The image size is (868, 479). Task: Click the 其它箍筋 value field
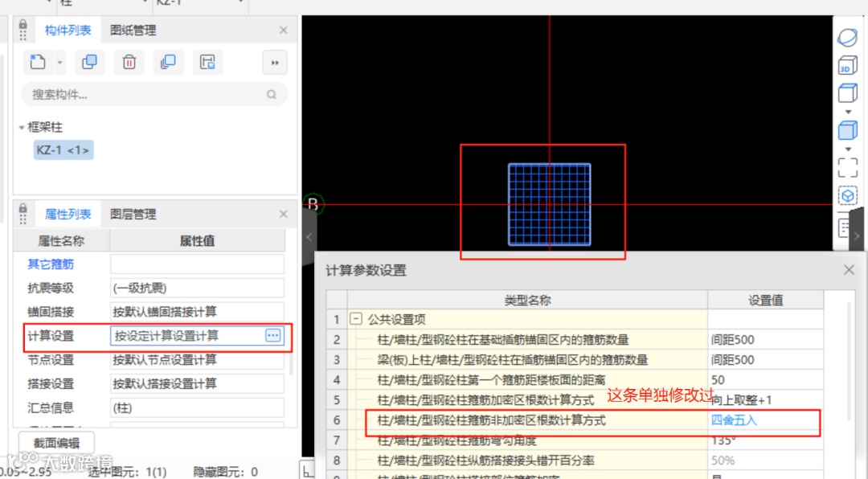197,264
